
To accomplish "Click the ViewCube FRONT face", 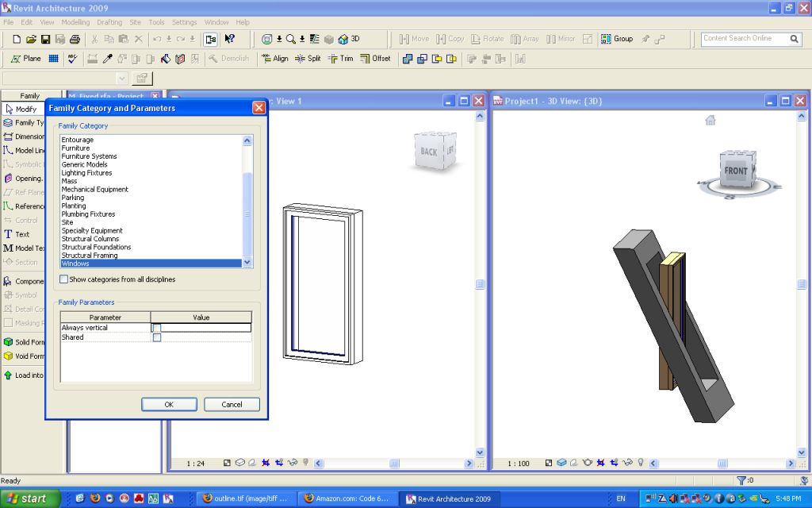I will point(735,171).
